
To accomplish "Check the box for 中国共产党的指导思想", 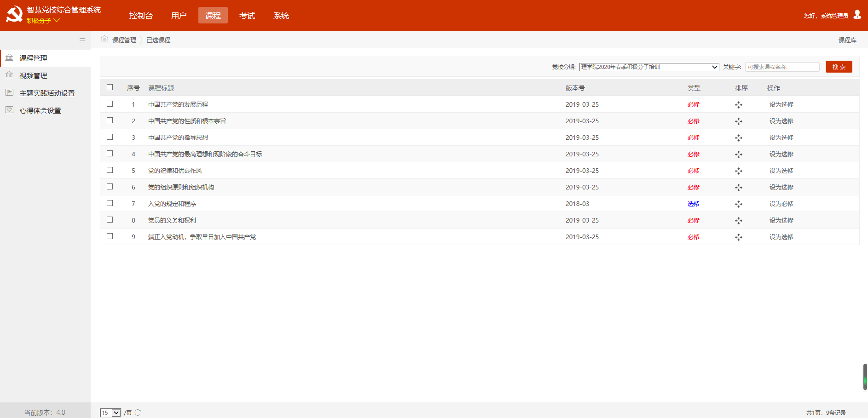I will coord(110,137).
